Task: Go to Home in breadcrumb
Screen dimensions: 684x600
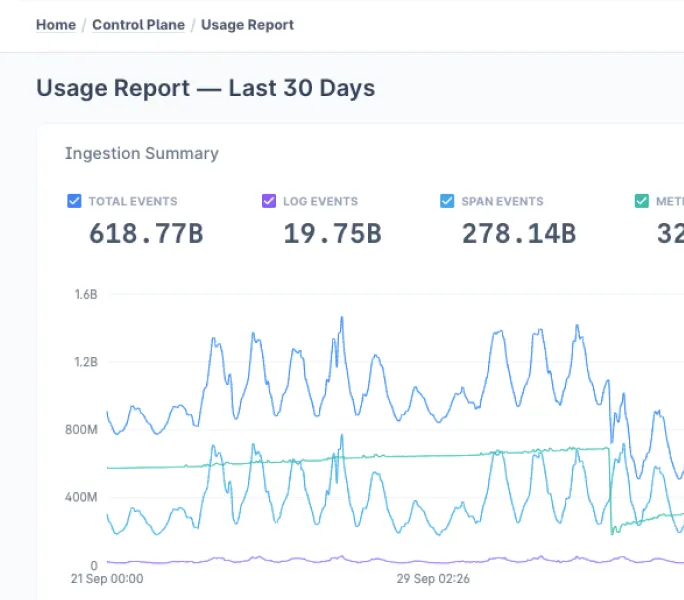Action: (56, 25)
